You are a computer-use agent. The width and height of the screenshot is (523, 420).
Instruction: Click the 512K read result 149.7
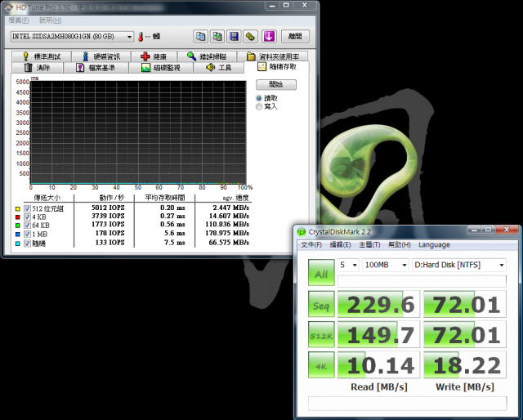coord(378,334)
